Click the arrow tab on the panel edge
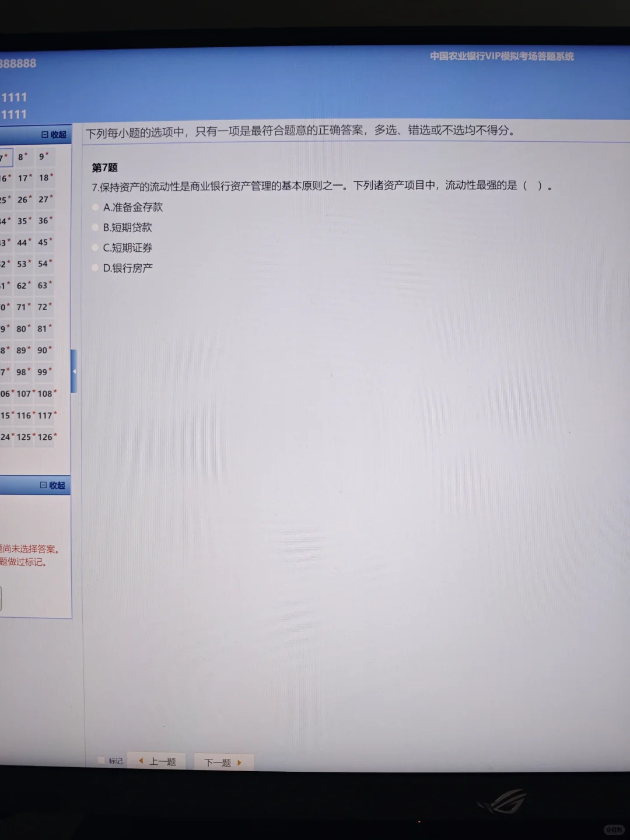The image size is (630, 840). [75, 372]
